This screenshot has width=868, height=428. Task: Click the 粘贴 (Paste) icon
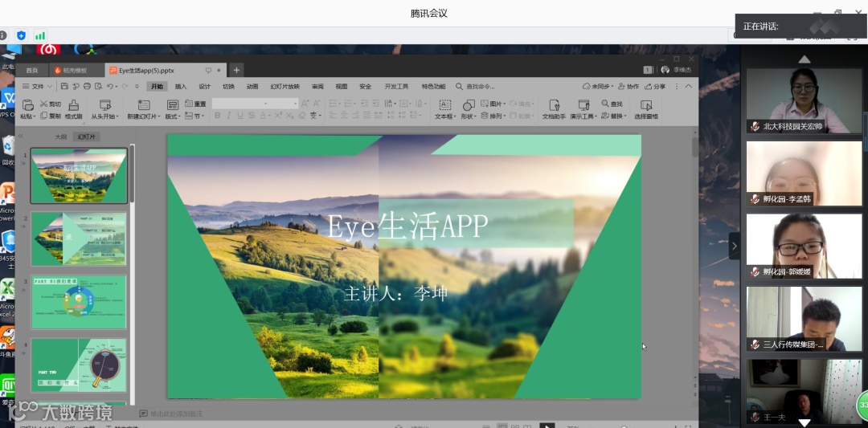click(27, 104)
